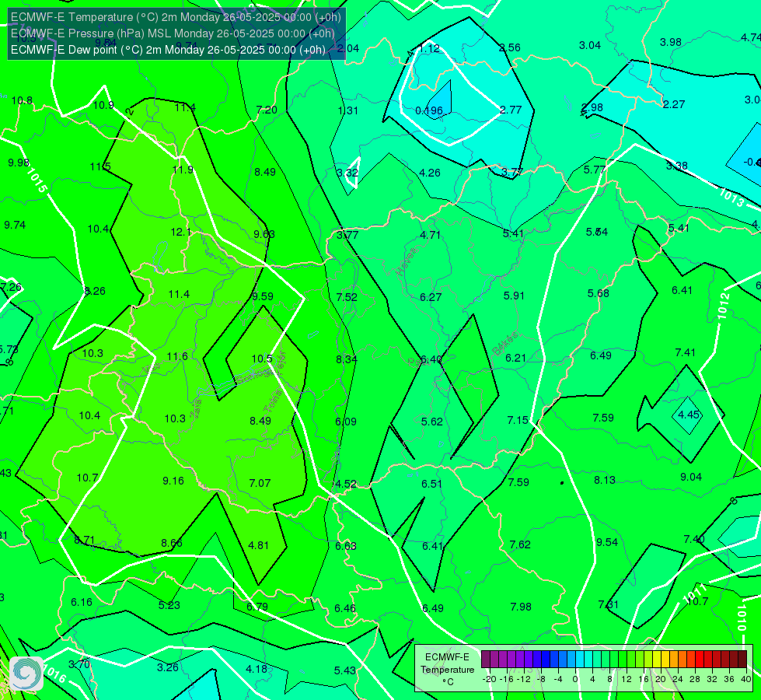Click the 10.9 temperature value
Viewport: 761px width, 700px height.
point(103,106)
